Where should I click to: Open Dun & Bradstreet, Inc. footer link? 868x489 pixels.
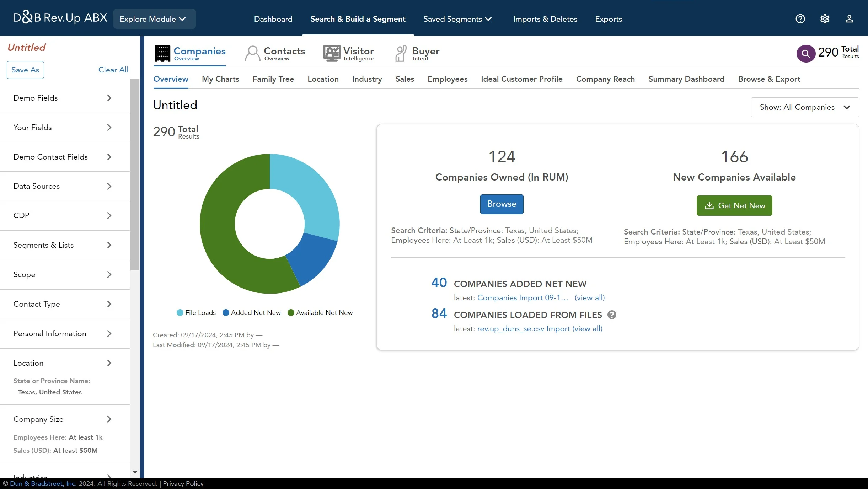tap(43, 483)
